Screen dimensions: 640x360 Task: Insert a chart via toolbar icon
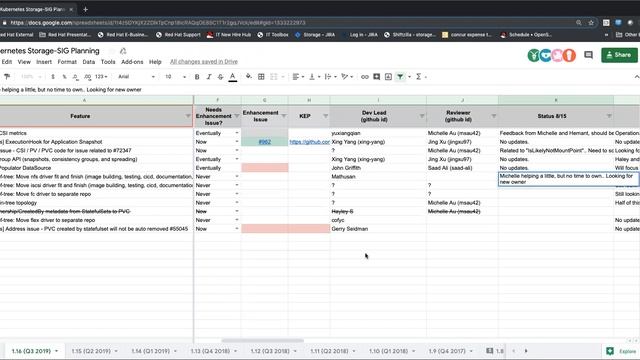[388, 77]
